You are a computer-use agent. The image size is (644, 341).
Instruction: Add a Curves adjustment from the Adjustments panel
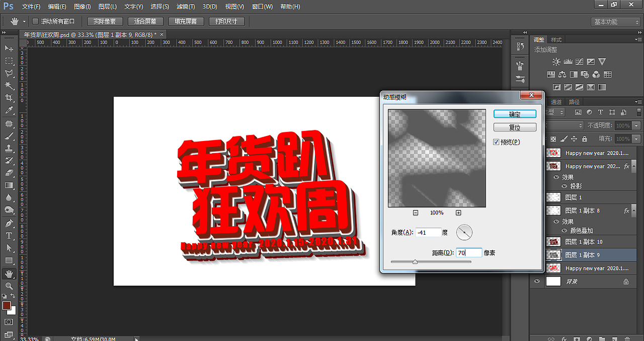click(x=579, y=61)
